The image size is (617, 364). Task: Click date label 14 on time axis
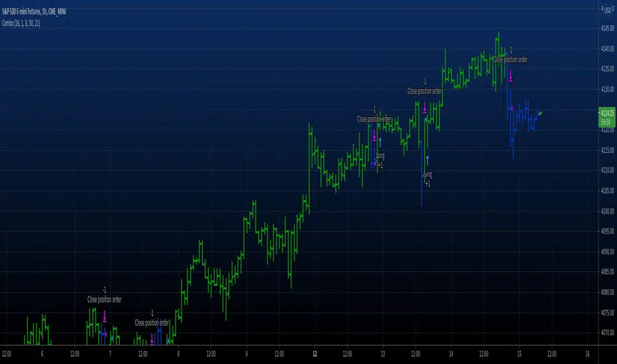coord(451,354)
